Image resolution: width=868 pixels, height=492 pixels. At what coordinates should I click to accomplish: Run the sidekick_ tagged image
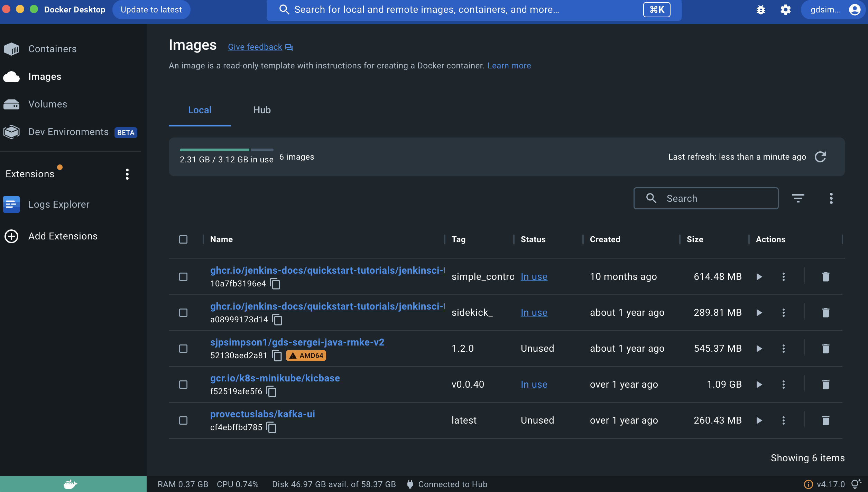click(759, 313)
